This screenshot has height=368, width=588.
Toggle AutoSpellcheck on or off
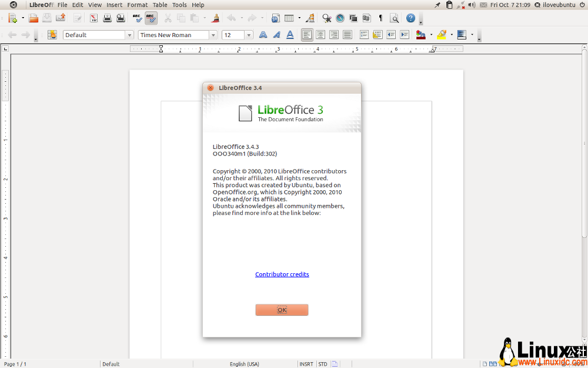coord(151,18)
